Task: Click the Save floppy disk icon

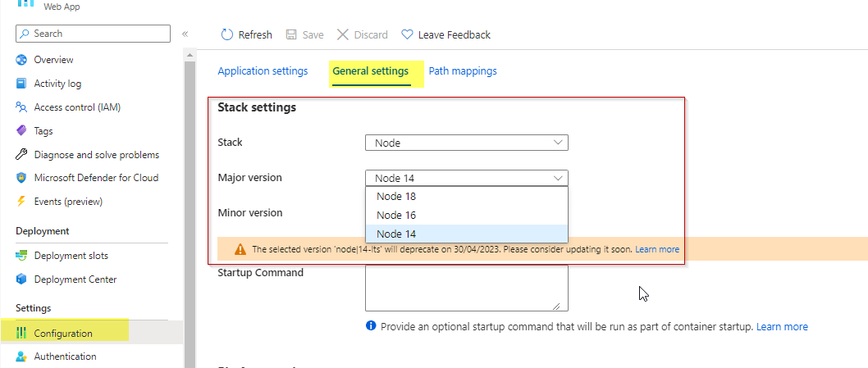Action: pos(291,34)
